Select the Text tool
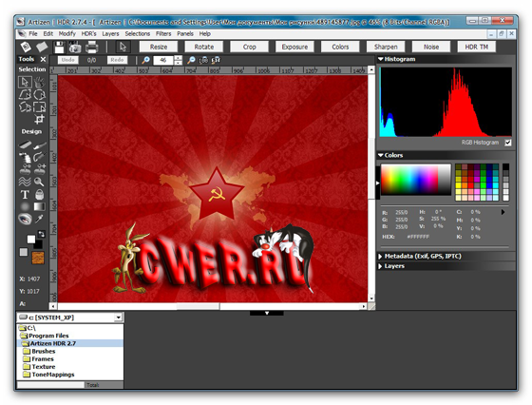The width and height of the screenshot is (532, 405). click(x=25, y=195)
